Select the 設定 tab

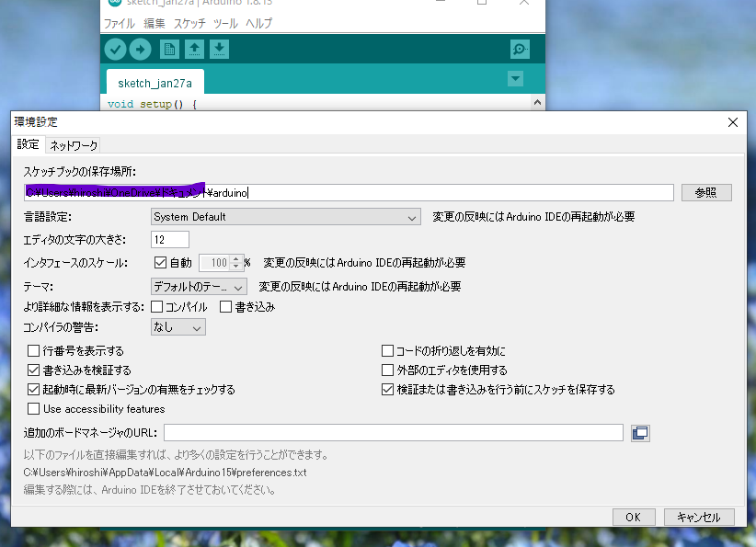coord(28,144)
